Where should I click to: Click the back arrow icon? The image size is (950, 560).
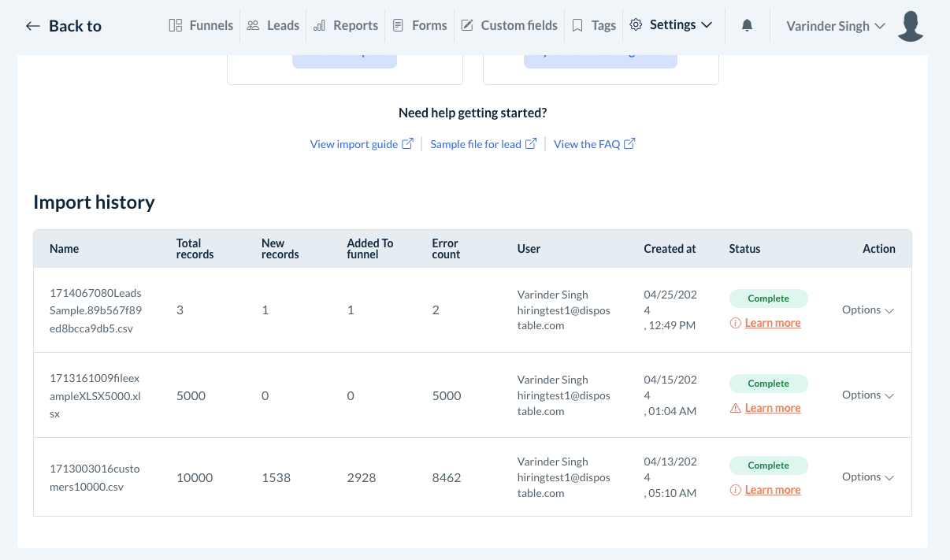coord(32,26)
